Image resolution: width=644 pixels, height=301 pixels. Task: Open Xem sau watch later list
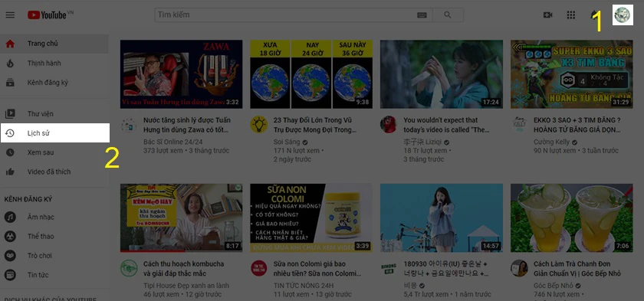pyautogui.click(x=54, y=152)
